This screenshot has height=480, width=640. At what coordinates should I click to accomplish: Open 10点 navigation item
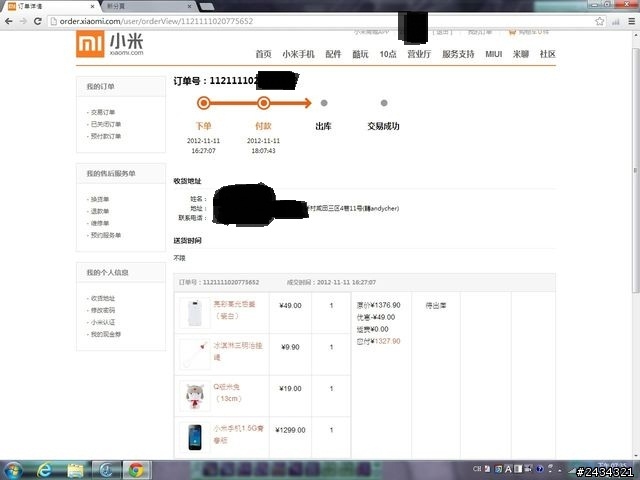[388, 54]
